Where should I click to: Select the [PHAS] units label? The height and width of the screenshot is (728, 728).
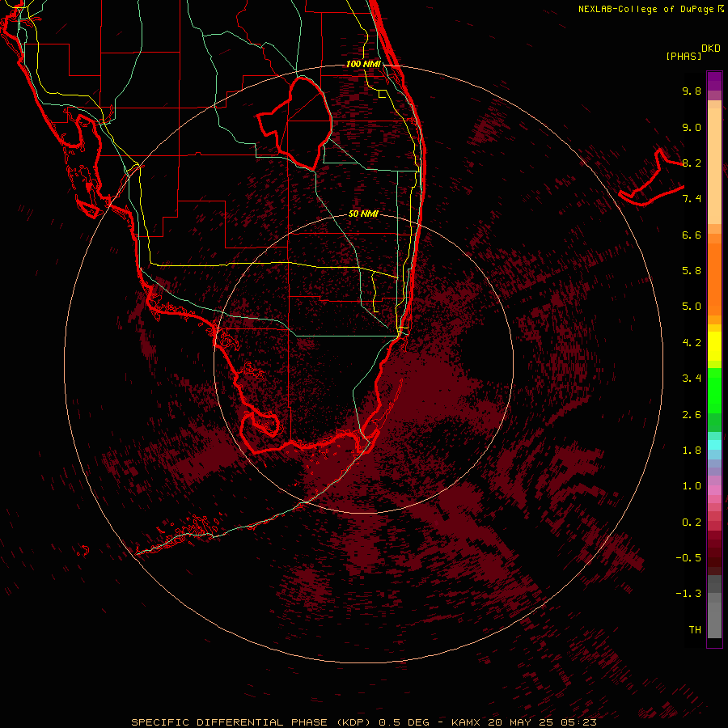pyautogui.click(x=683, y=56)
